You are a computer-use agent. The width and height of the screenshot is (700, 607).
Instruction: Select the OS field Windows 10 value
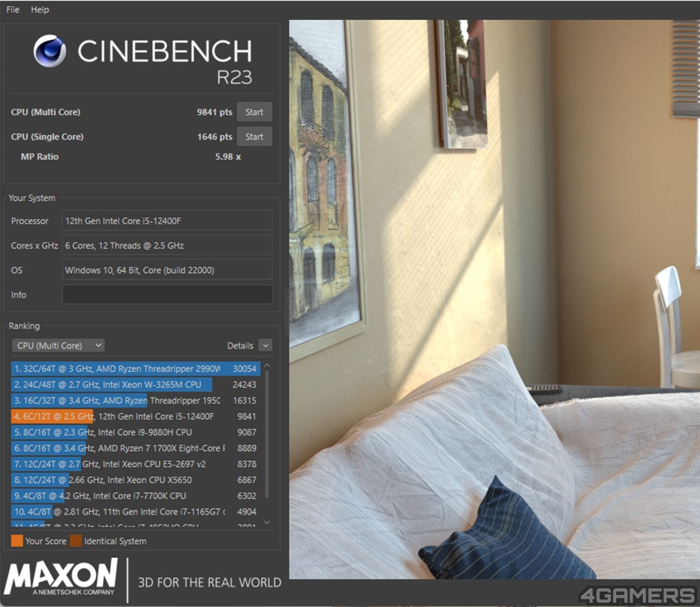point(167,270)
